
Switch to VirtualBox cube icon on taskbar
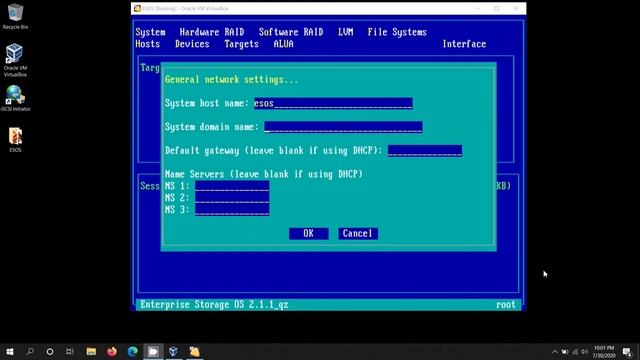[x=173, y=351]
